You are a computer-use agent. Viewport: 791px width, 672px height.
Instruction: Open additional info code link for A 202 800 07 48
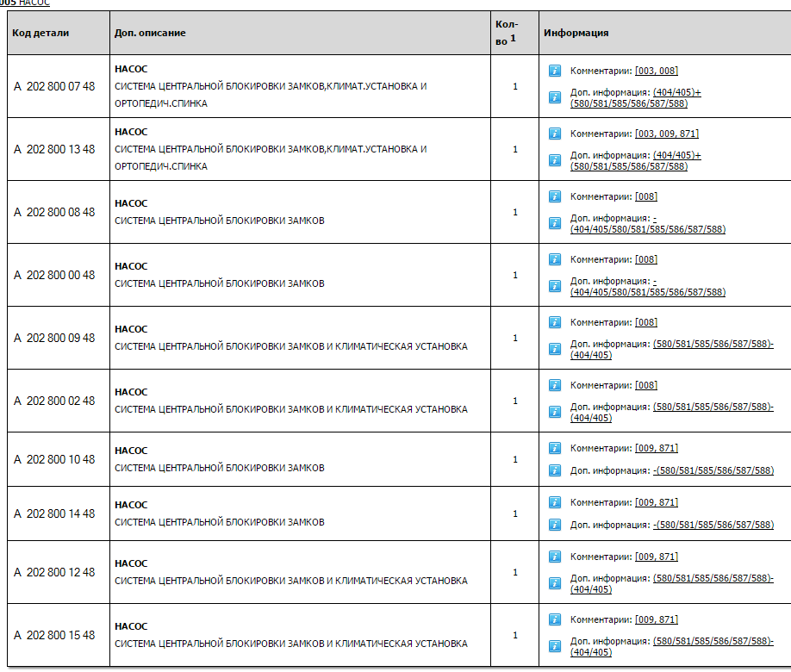click(x=636, y=98)
